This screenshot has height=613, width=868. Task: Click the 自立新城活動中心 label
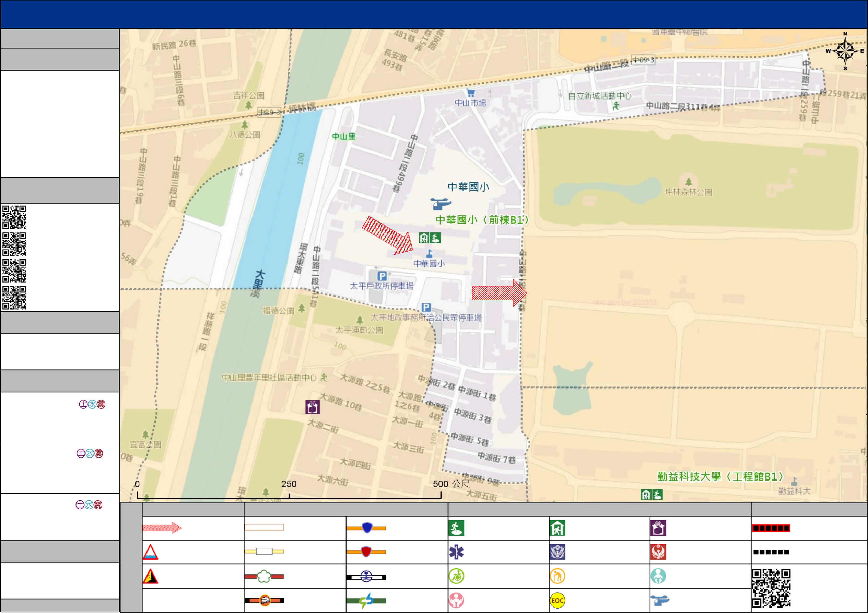(600, 96)
